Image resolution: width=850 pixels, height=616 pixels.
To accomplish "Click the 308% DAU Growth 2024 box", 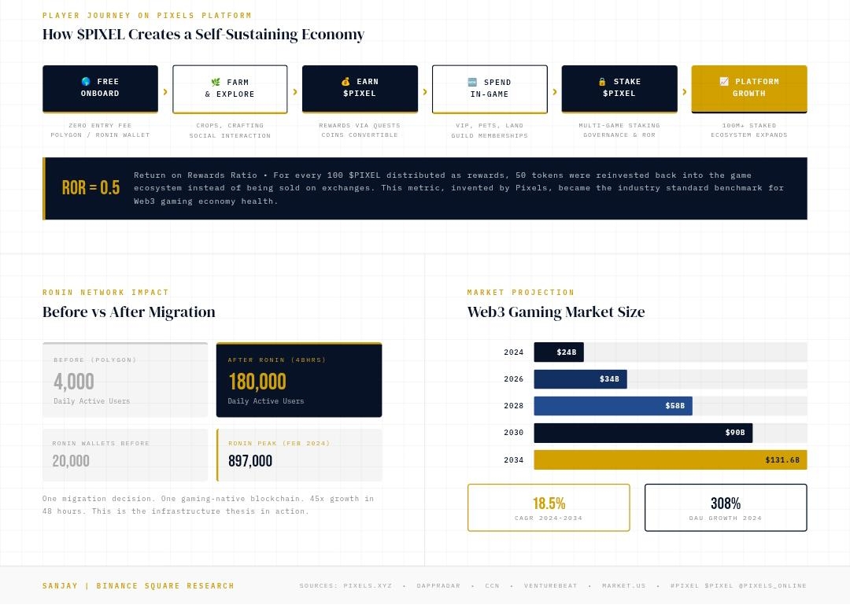I will pos(726,507).
